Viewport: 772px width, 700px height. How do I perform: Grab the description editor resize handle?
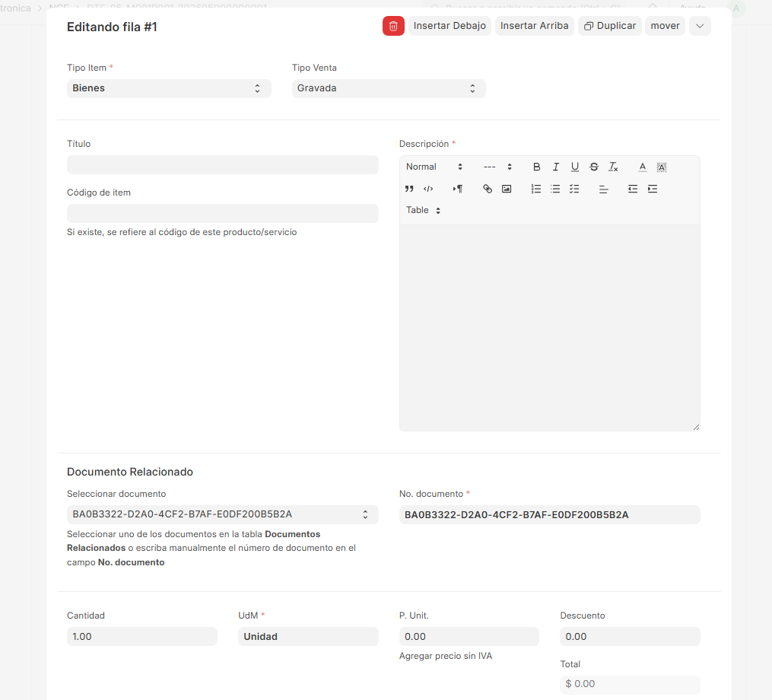(x=696, y=427)
